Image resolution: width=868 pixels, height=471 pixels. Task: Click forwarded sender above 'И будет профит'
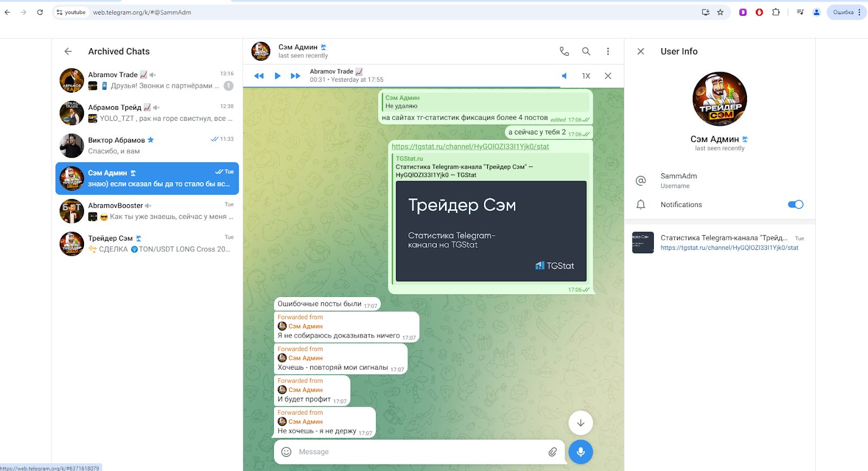(x=305, y=390)
